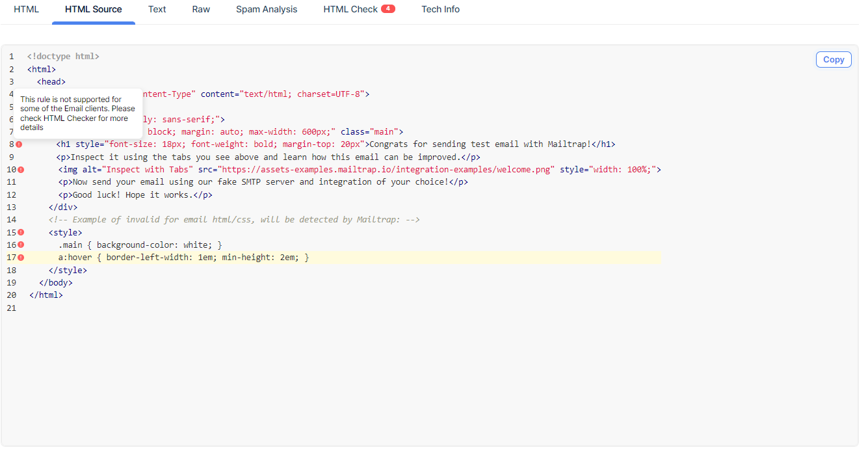Click the unsupported rule tooltip message
868x452 pixels.
click(x=77, y=113)
